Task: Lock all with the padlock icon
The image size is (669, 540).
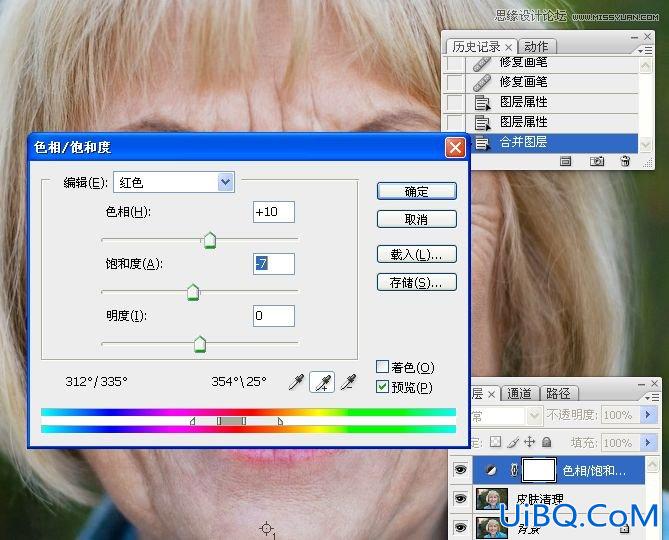Action: click(547, 442)
